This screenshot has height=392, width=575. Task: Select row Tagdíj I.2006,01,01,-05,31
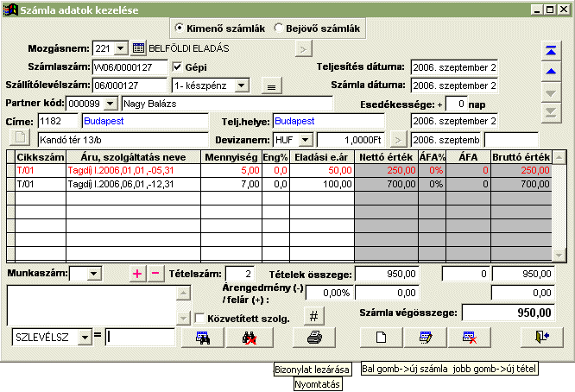[280, 170]
